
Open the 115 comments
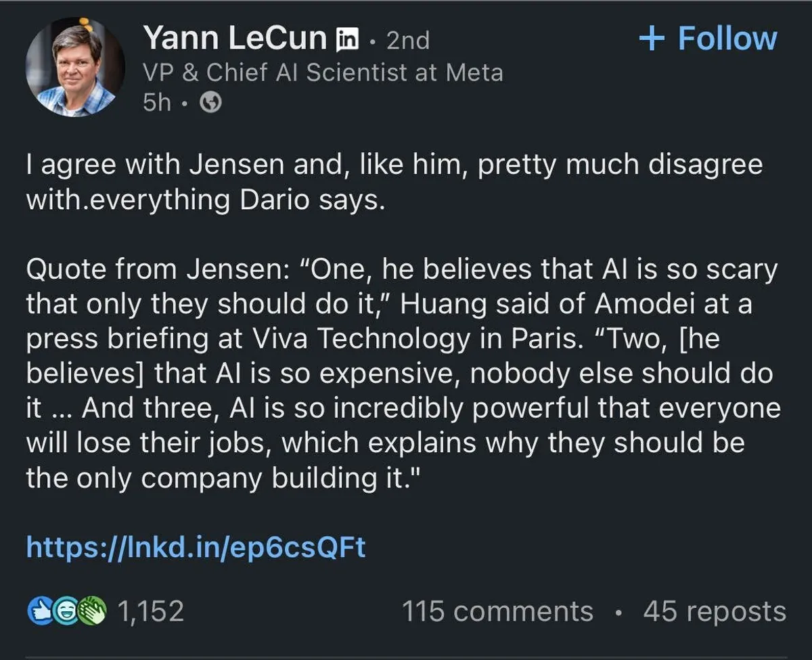(x=497, y=611)
